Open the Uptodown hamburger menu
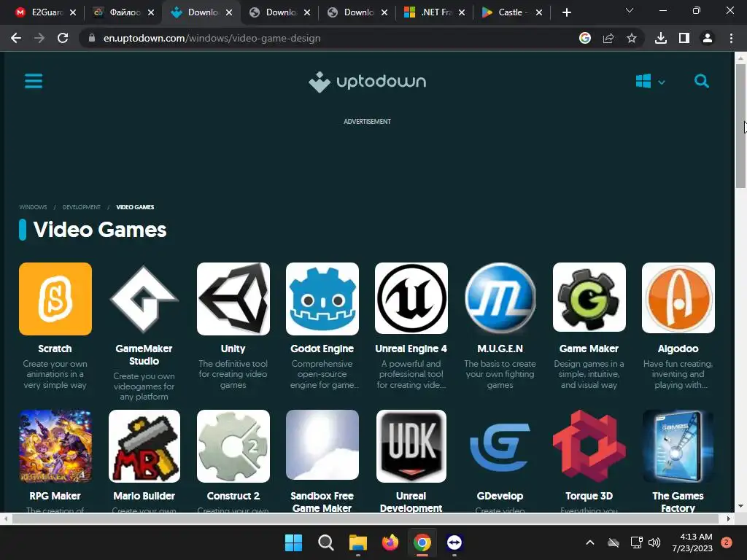Viewport: 747px width, 560px height. [34, 81]
